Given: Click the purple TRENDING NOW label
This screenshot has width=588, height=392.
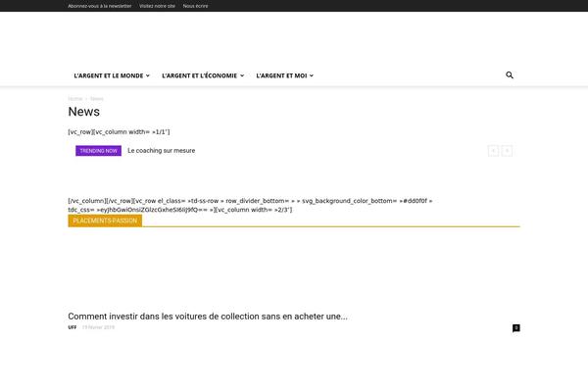Looking at the screenshot, I should point(98,151).
